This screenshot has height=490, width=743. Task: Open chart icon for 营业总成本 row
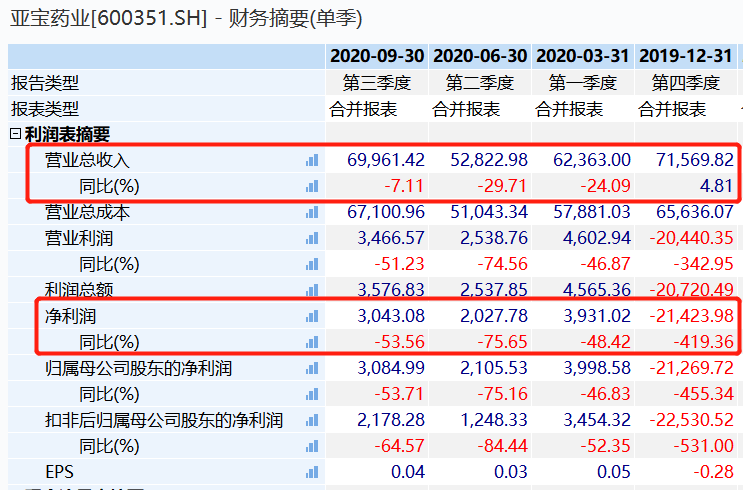tap(311, 212)
